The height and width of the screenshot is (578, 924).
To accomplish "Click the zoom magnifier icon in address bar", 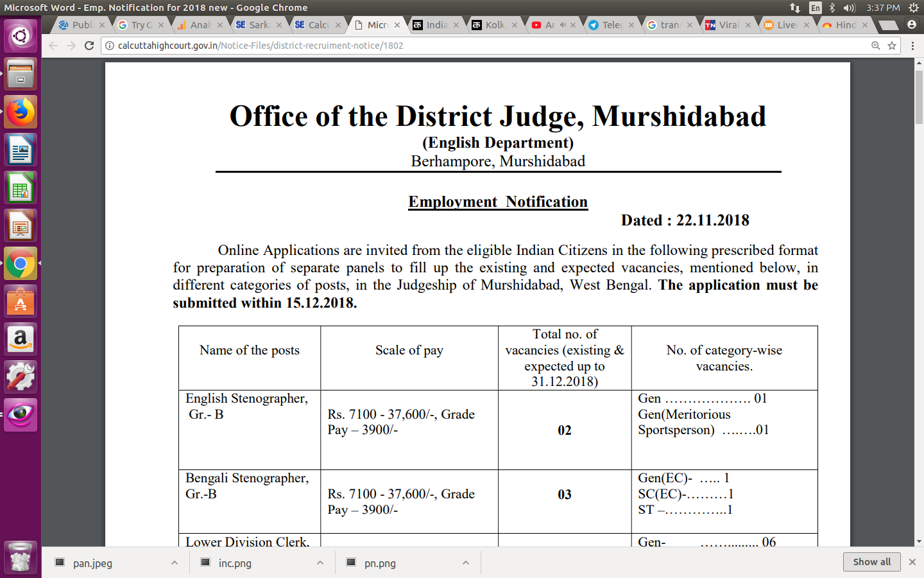I will point(875,46).
